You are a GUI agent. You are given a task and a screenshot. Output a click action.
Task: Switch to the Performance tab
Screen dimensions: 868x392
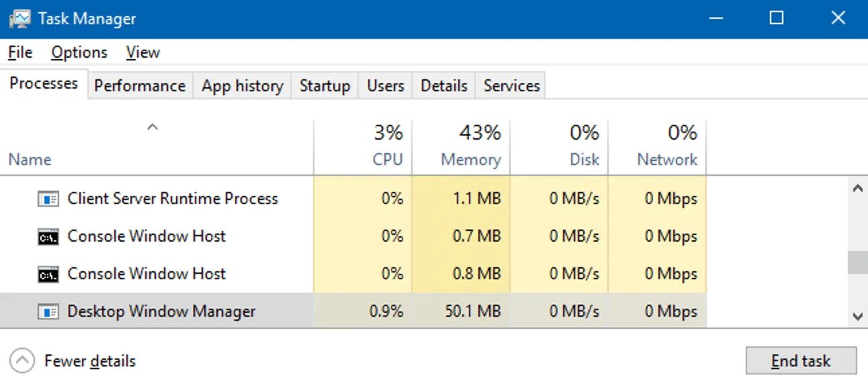pyautogui.click(x=140, y=86)
